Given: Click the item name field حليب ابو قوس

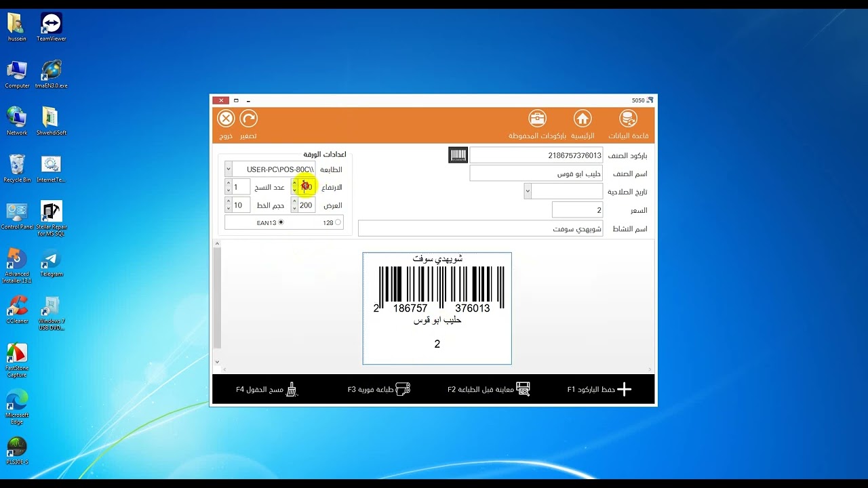Looking at the screenshot, I should click(536, 174).
